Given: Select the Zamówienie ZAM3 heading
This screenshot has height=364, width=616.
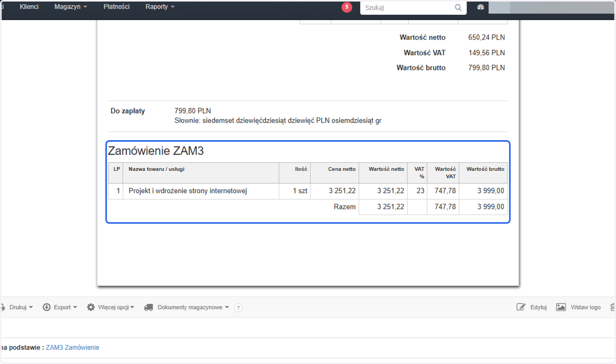Looking at the screenshot, I should (x=157, y=150).
